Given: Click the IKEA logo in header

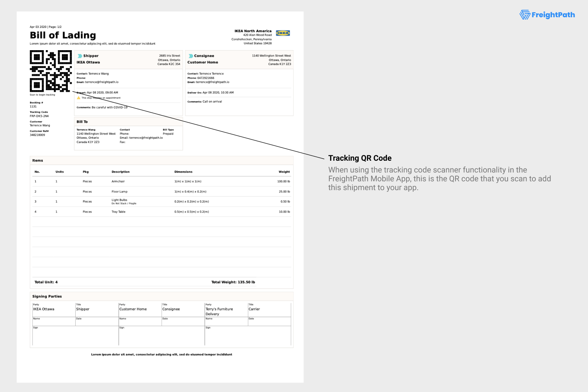Looking at the screenshot, I should point(283,33).
